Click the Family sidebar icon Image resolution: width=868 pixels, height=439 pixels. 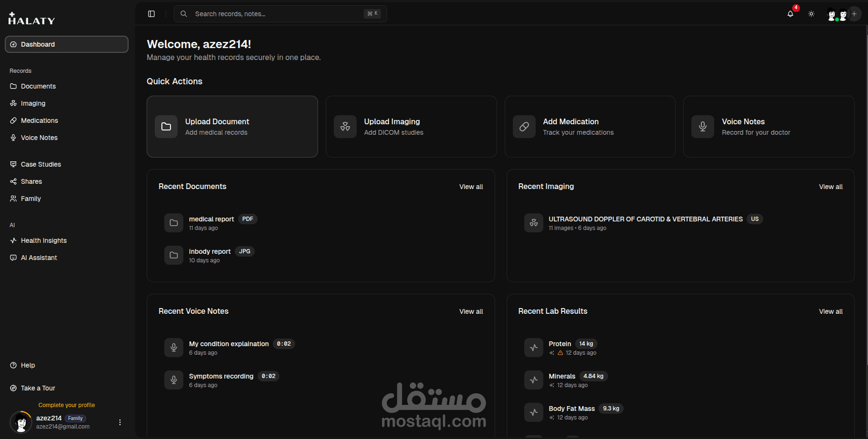(13, 199)
